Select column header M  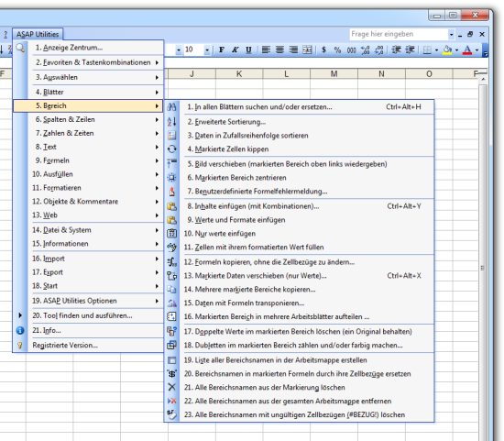point(334,74)
